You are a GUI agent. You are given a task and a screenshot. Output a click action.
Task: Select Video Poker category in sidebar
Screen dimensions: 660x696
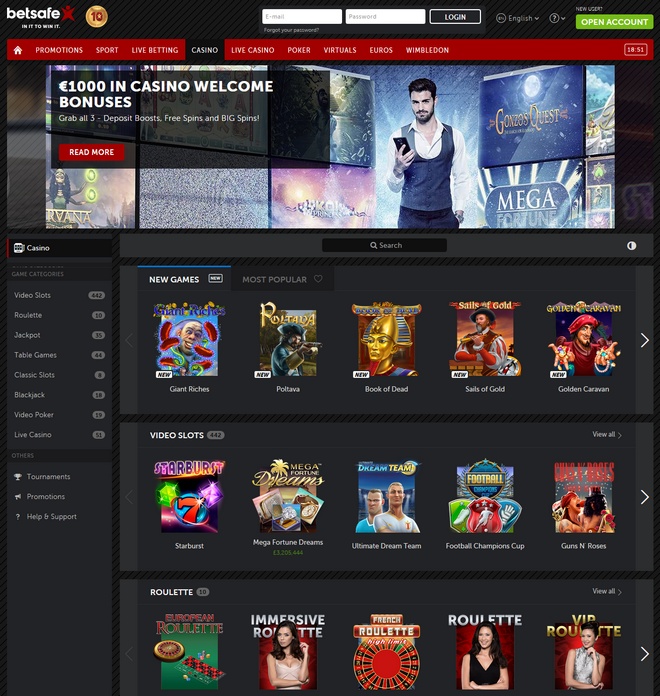[x=59, y=415]
